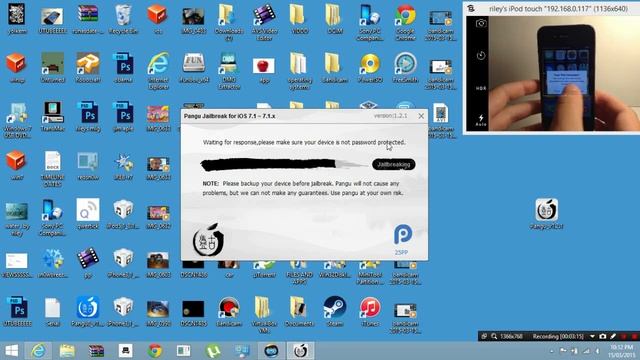
Task: Show hidden system tray icons
Action: [552, 351]
